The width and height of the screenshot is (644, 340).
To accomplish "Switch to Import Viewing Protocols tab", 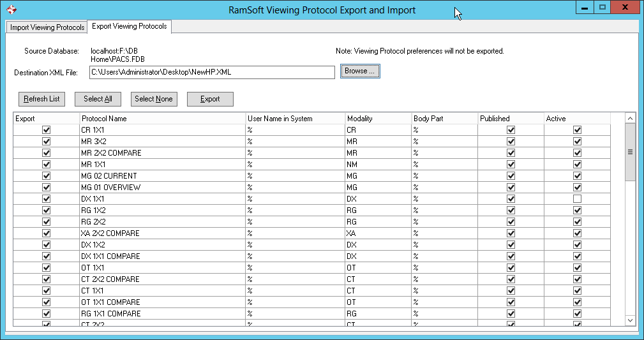I will click(x=47, y=27).
